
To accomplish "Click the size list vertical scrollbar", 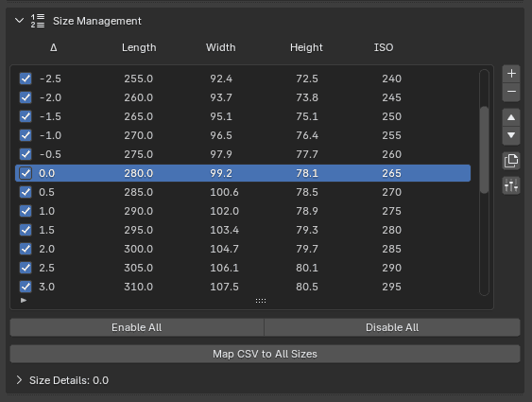I will [x=484, y=149].
